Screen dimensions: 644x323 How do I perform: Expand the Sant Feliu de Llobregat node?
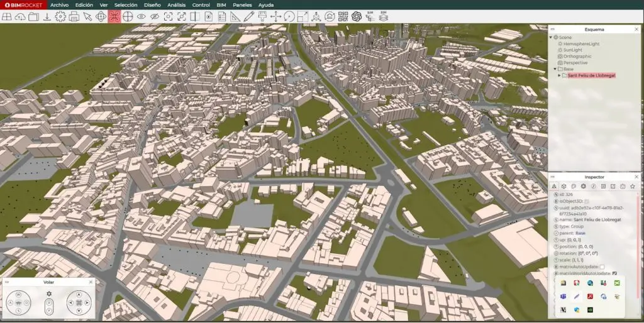click(x=559, y=75)
